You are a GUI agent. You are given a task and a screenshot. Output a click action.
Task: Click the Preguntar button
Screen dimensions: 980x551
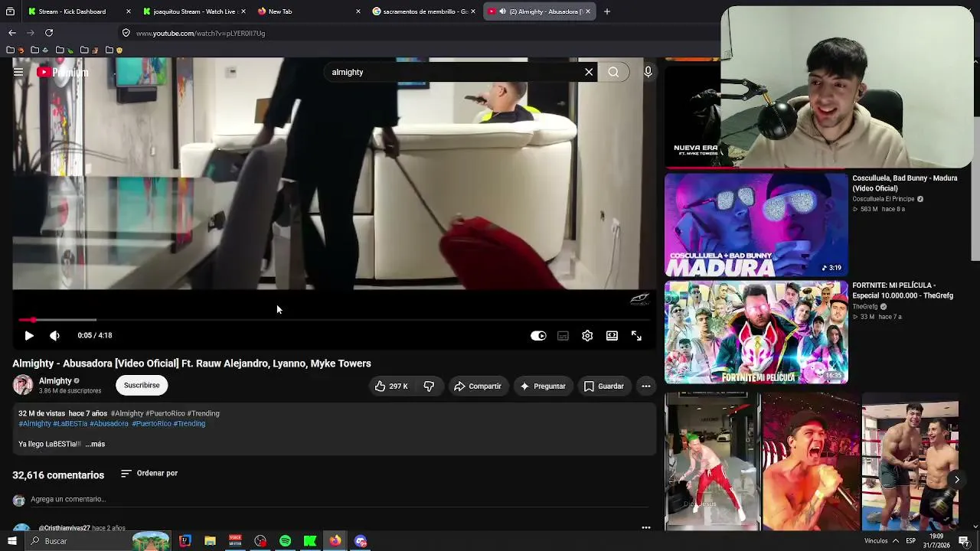point(542,386)
